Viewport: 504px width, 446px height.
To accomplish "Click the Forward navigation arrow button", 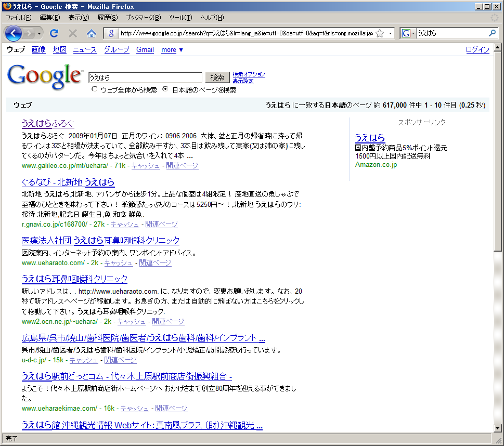I will [x=29, y=33].
